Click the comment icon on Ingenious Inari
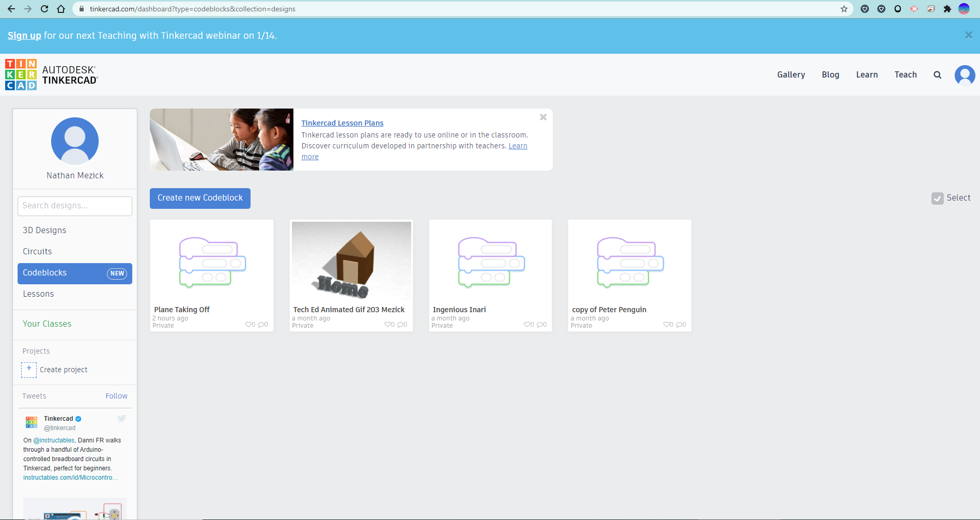980x520 pixels. click(x=540, y=325)
